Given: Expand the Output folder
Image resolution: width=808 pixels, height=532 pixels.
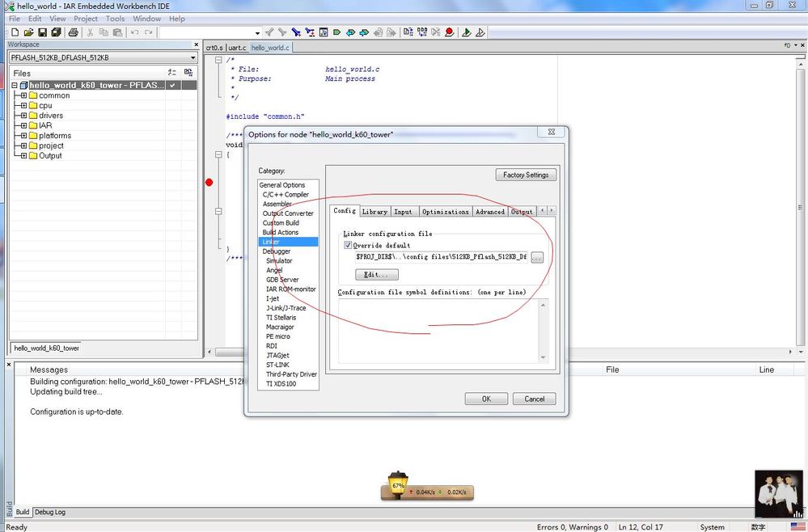Looking at the screenshot, I should click(23, 155).
